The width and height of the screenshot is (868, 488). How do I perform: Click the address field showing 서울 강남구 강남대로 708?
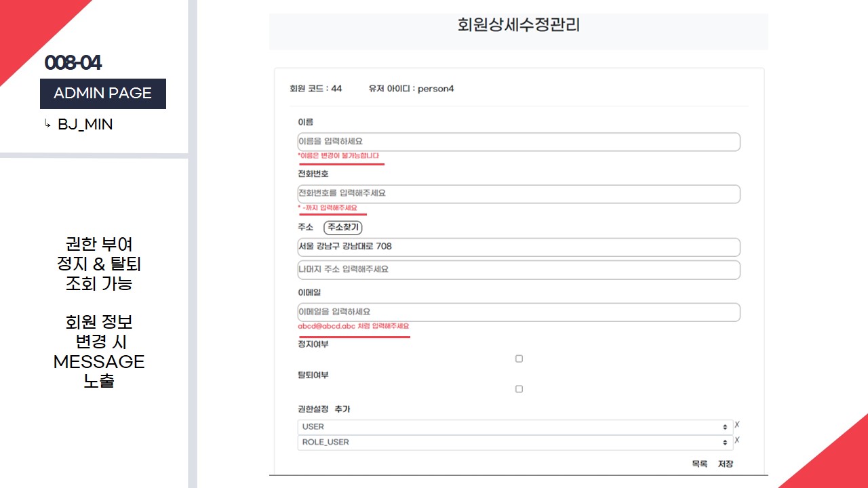pyautogui.click(x=518, y=247)
